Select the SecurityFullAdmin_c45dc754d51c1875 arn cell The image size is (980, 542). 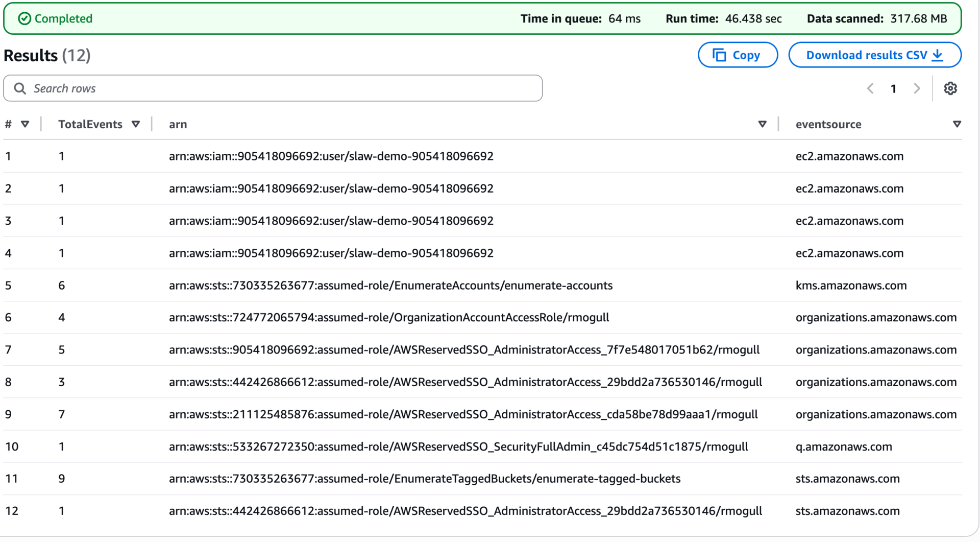point(458,446)
